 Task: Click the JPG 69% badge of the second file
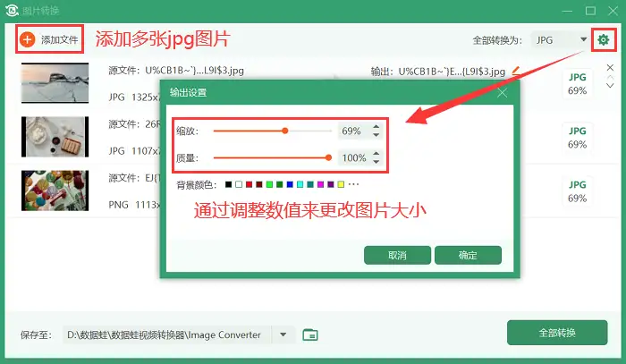578,138
